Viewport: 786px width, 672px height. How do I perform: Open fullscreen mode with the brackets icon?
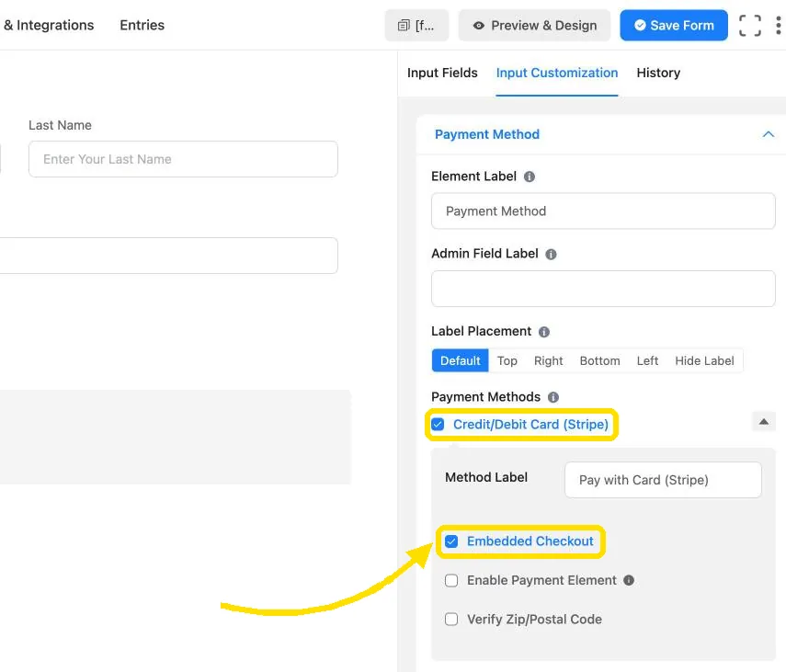tap(750, 25)
